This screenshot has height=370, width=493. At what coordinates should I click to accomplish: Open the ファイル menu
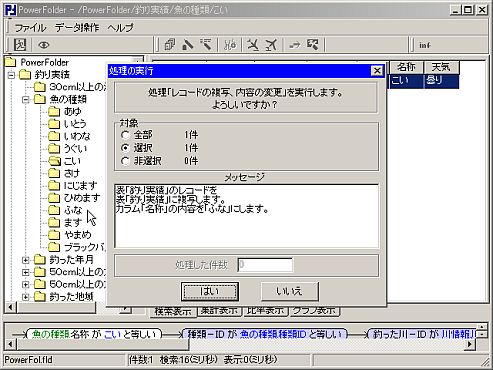30,27
